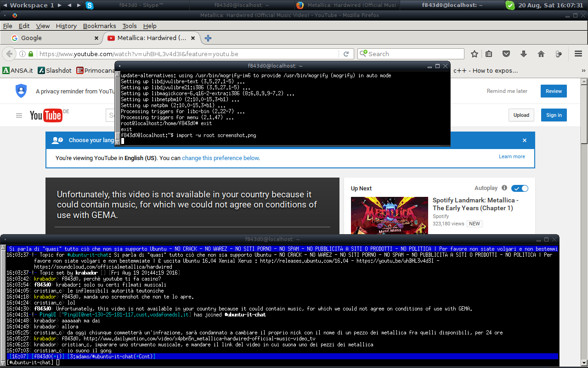The image size is (588, 368).
Task: Follow 'change this preference below' link
Action: [x=220, y=158]
